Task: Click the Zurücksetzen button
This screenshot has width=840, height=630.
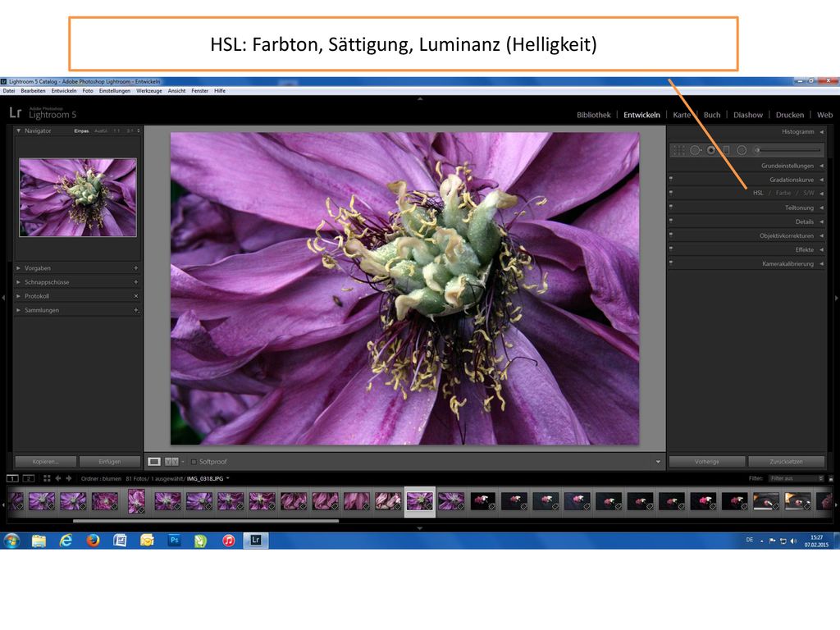Action: pos(787,462)
